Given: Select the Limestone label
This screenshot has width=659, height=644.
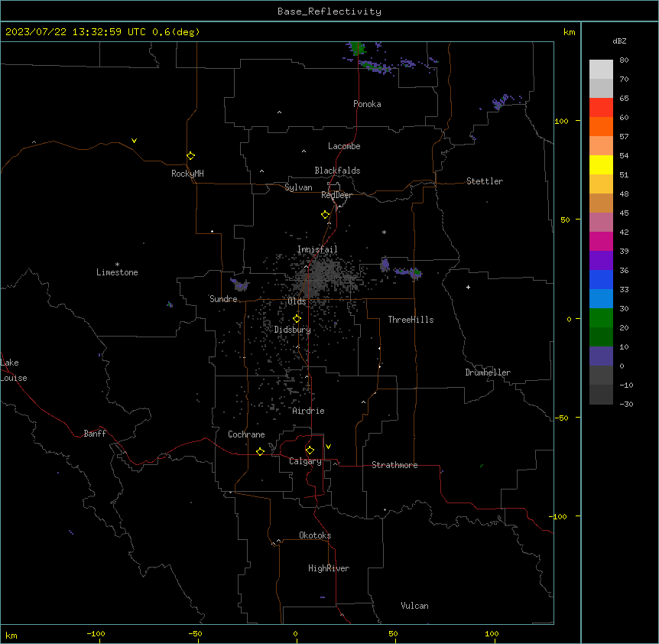Looking at the screenshot, I should coord(117,272).
